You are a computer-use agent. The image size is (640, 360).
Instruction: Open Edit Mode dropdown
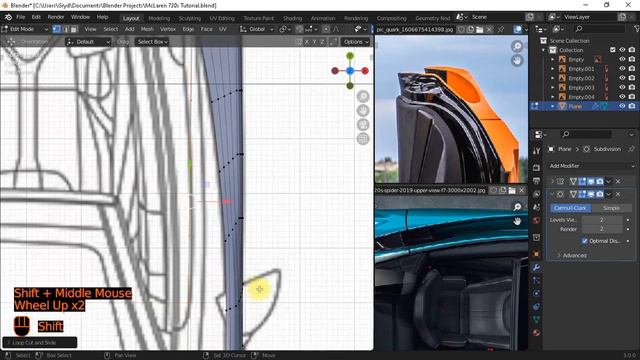25,29
